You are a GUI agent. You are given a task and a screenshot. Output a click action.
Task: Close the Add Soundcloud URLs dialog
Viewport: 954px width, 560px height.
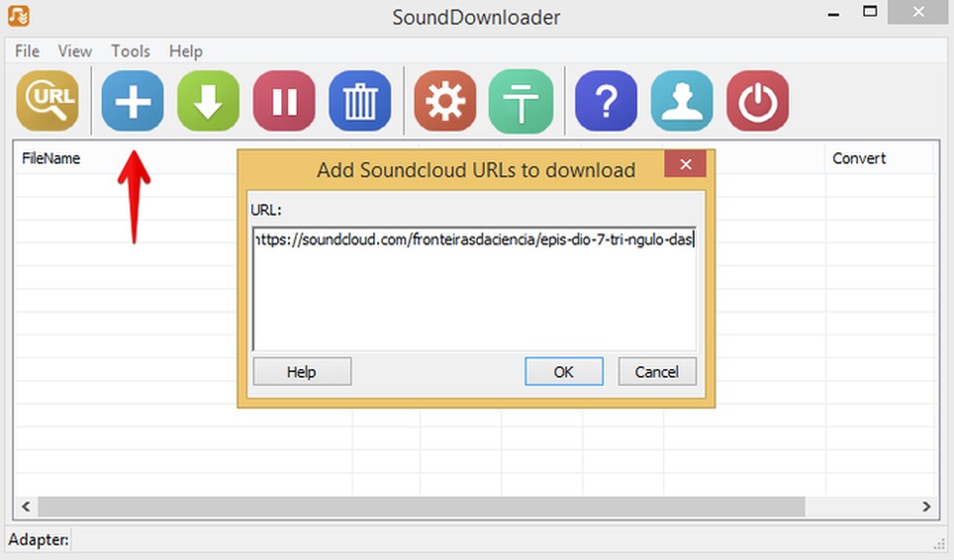coord(685,164)
